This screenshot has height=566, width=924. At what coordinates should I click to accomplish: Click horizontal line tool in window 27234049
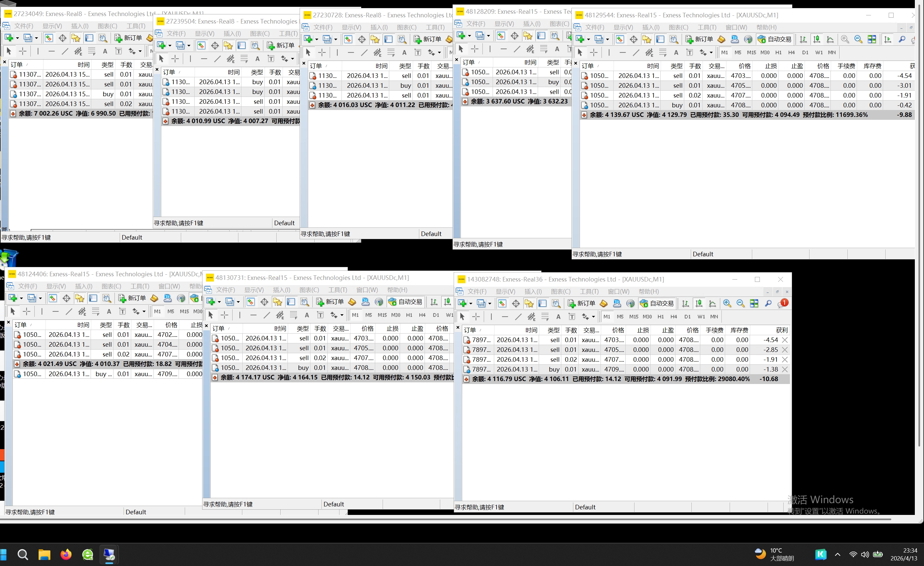(x=51, y=51)
